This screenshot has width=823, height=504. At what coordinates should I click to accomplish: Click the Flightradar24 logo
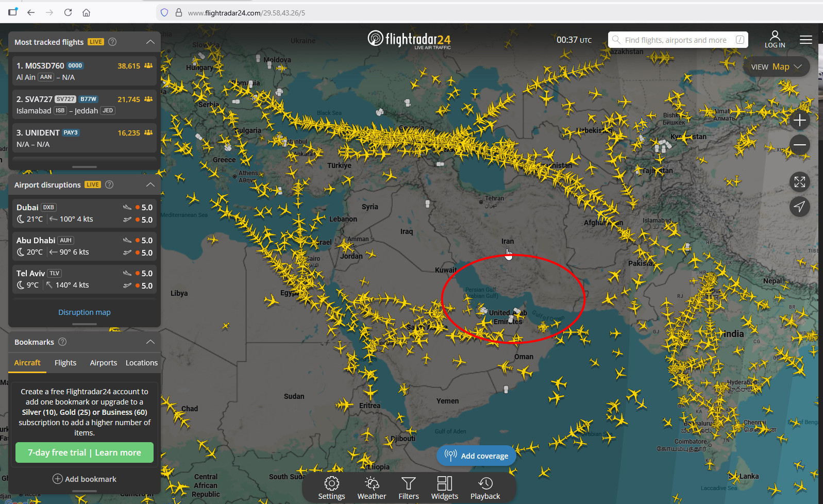point(409,40)
